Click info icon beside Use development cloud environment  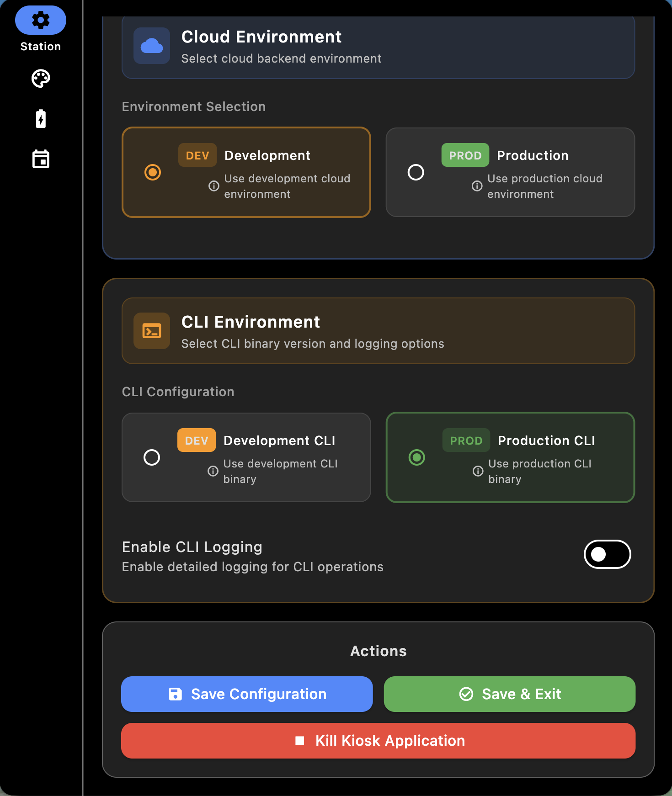[213, 186]
